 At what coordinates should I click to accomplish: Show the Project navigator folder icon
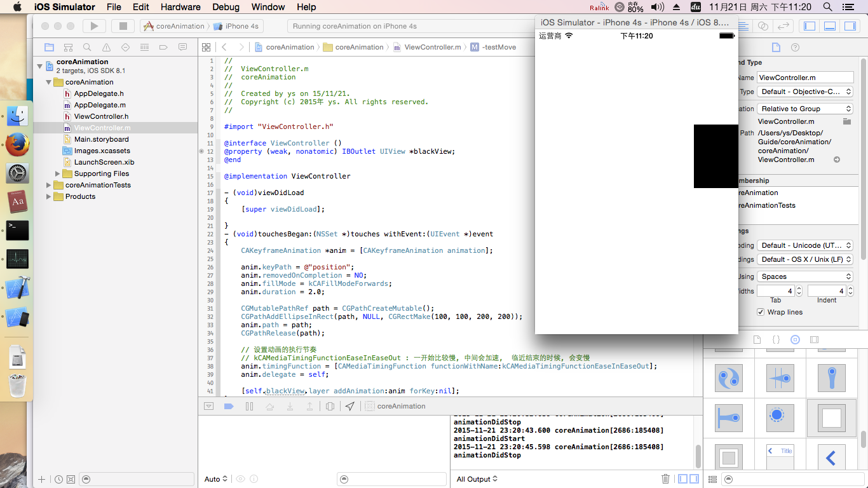tap(49, 48)
